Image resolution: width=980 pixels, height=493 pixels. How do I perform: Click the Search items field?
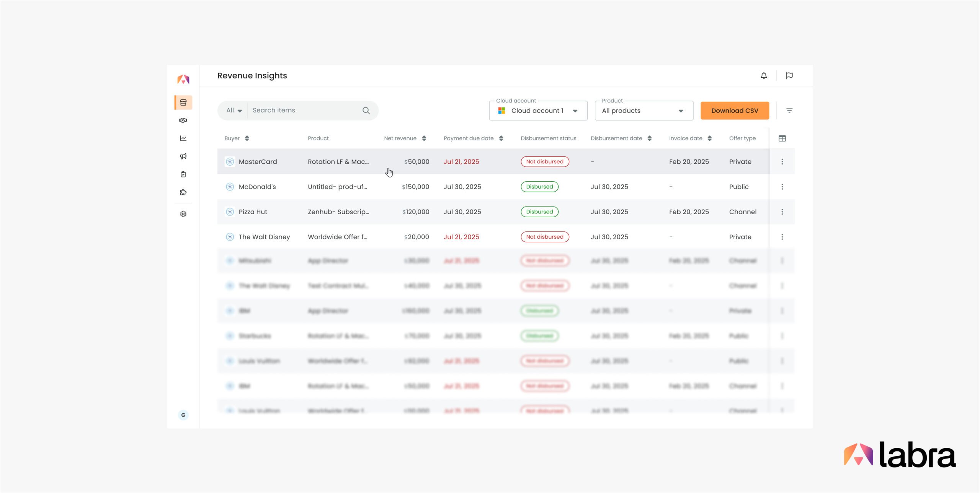(304, 111)
